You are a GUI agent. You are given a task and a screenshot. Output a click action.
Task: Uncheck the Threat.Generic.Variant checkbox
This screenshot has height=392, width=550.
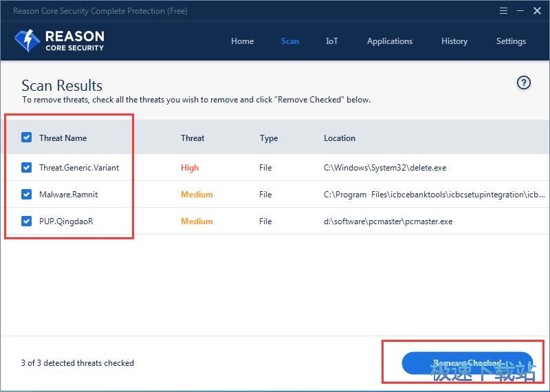[27, 167]
